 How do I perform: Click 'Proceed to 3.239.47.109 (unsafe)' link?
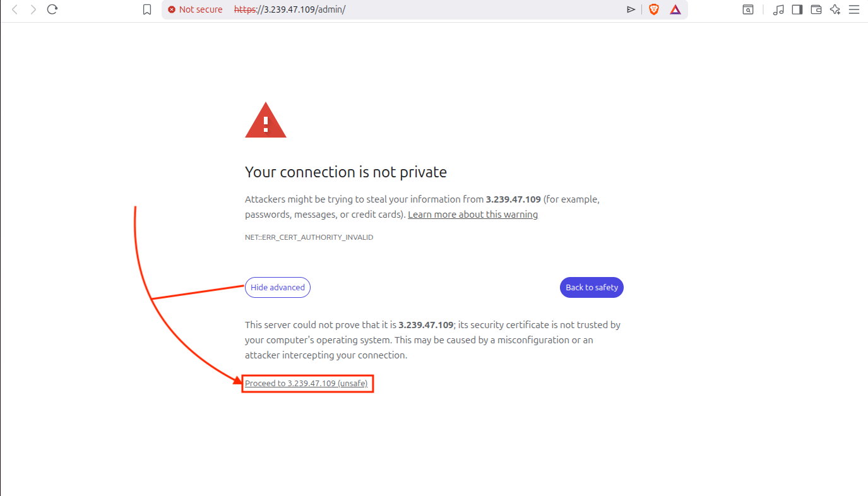[x=306, y=384]
